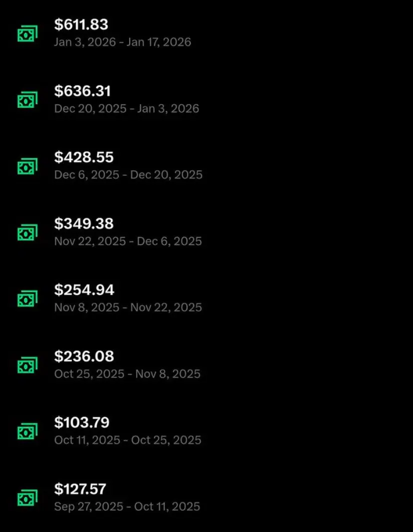413x532 pixels.
Task: Select date range Jan 3 - Jan 17, 2026
Action: click(122, 42)
